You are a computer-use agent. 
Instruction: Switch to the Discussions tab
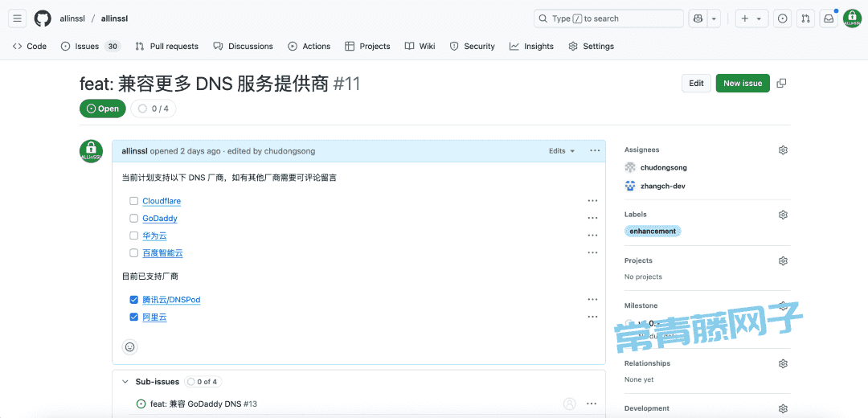click(244, 47)
